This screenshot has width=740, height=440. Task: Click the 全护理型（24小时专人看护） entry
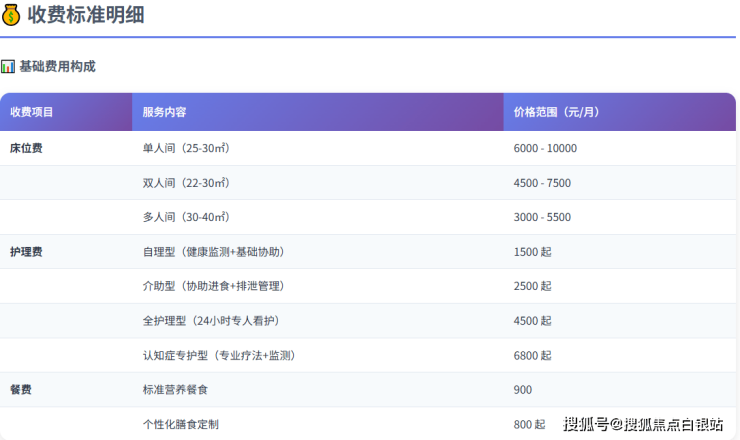pyautogui.click(x=211, y=321)
